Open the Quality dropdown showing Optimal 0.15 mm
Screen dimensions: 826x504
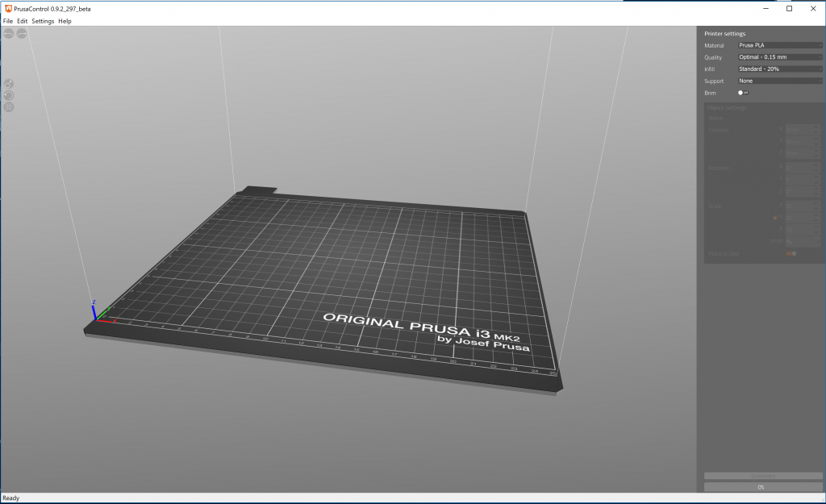click(780, 57)
